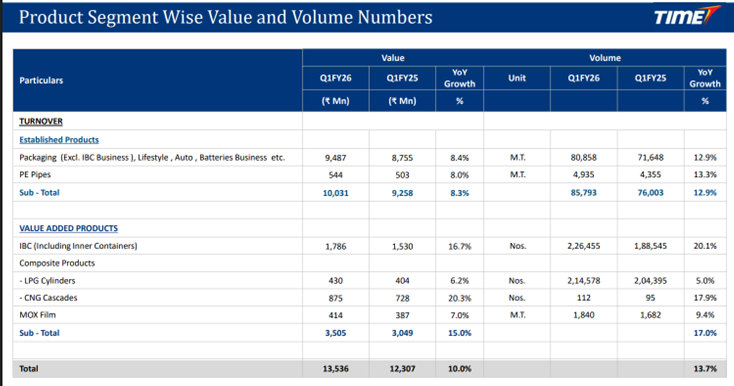Image resolution: width=734 pixels, height=386 pixels.
Task: Click the slide title text
Action: tap(226, 17)
